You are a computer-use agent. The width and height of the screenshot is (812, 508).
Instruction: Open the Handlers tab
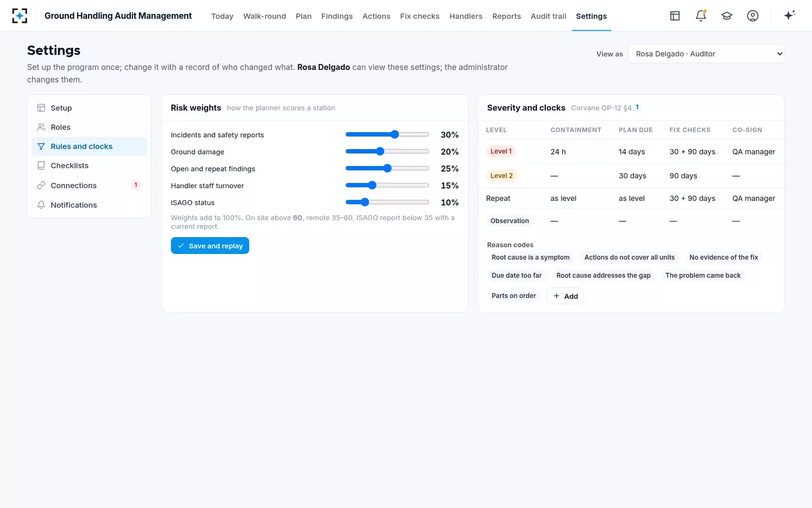(466, 16)
